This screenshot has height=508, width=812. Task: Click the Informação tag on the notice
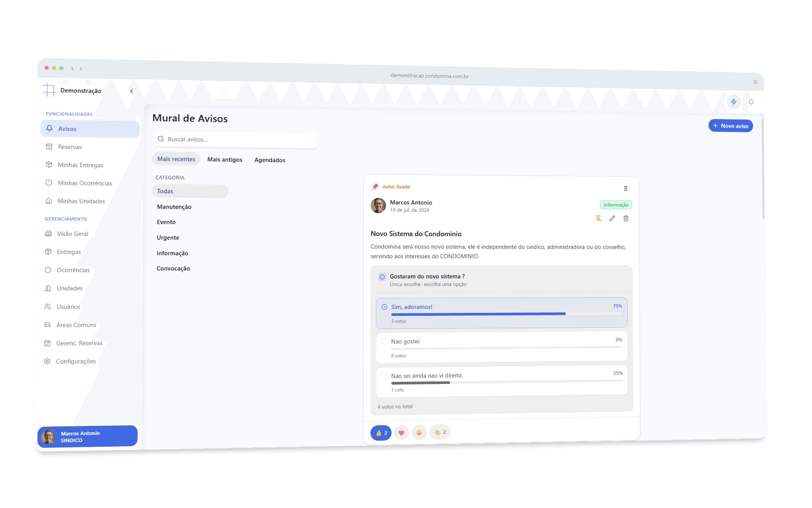(x=616, y=205)
